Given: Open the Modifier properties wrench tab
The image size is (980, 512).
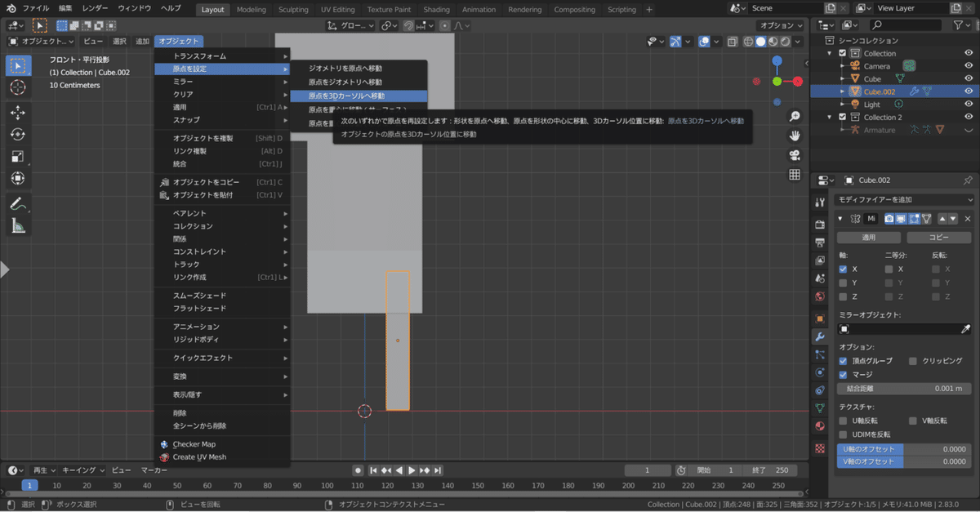Looking at the screenshot, I should click(820, 336).
